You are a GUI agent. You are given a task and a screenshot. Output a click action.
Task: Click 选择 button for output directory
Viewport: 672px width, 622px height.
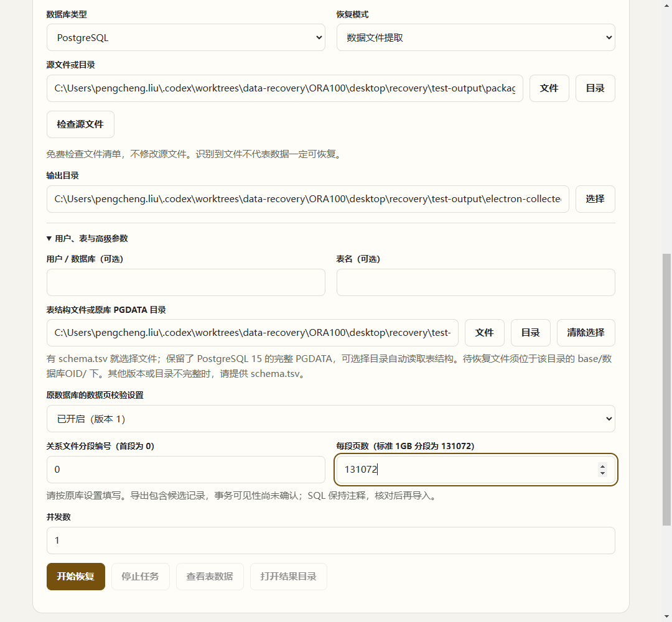coord(595,199)
